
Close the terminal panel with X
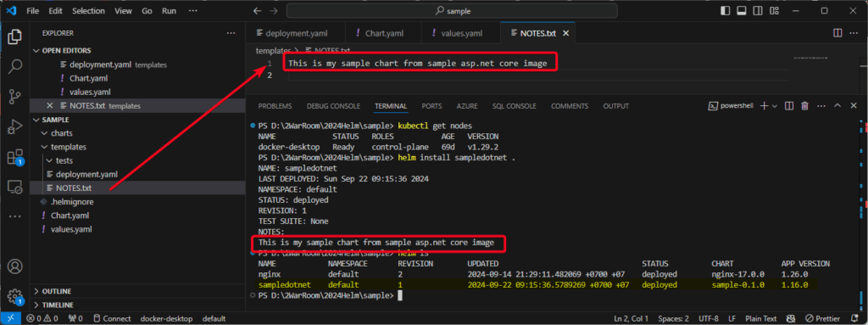pyautogui.click(x=854, y=106)
